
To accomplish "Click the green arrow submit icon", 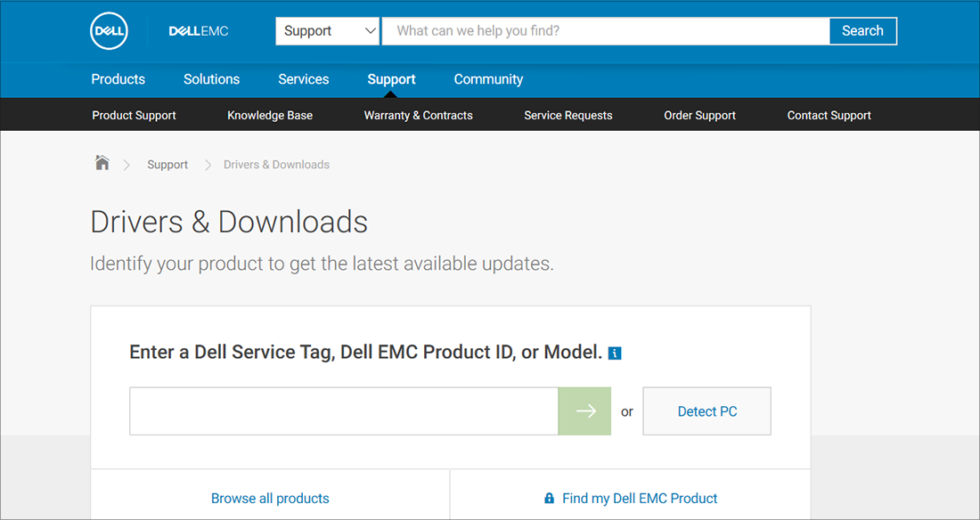I will [584, 410].
